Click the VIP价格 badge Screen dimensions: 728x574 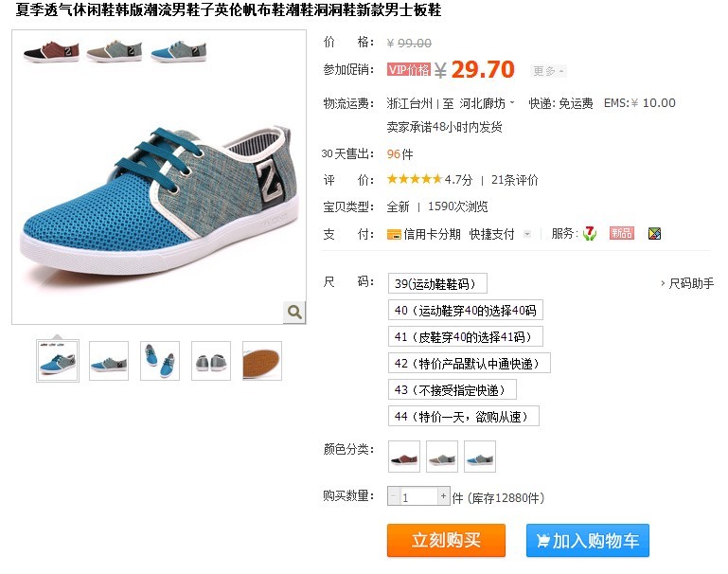click(409, 70)
